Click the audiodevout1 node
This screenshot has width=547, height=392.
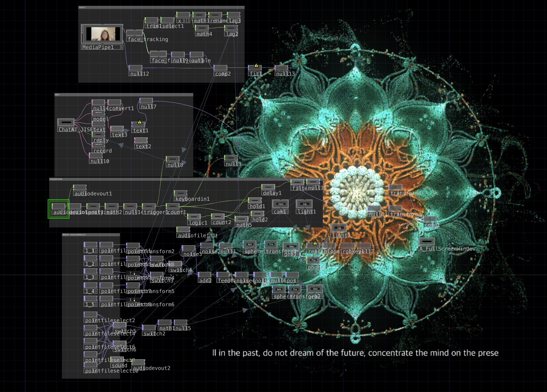point(80,187)
